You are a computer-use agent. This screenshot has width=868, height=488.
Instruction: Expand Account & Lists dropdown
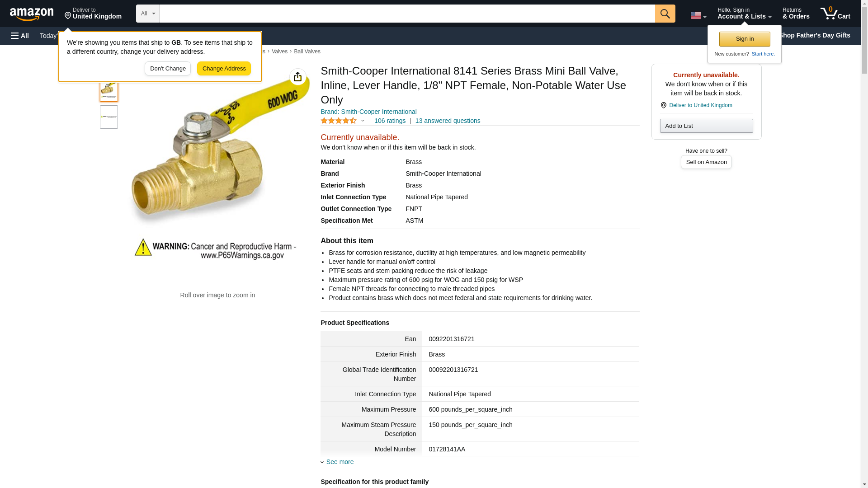[x=744, y=14]
